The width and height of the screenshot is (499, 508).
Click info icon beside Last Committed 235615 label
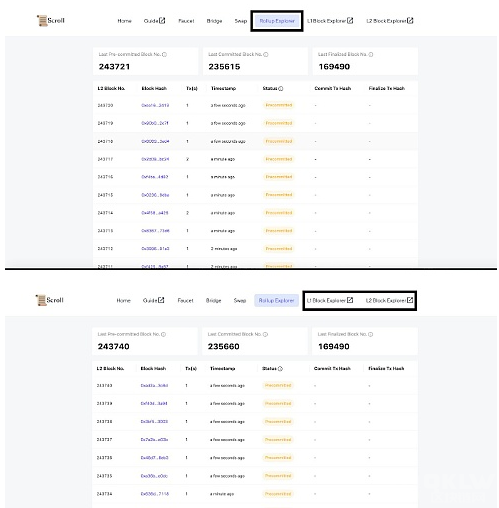click(x=266, y=54)
